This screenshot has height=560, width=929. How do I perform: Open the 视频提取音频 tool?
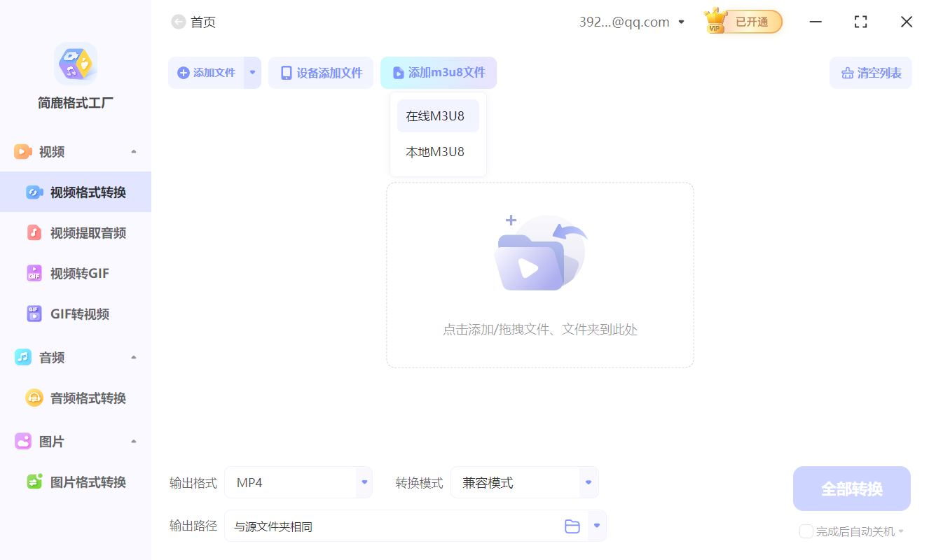tap(78, 232)
